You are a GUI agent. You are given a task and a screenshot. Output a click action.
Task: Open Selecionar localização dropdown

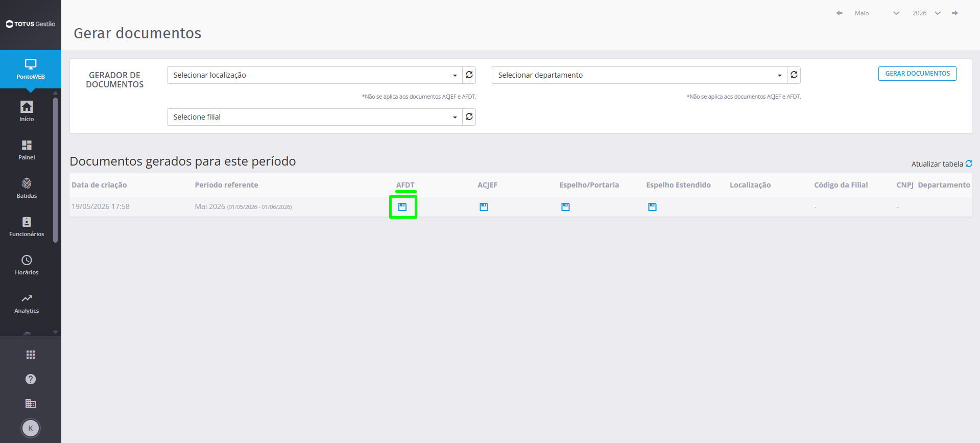(x=315, y=75)
